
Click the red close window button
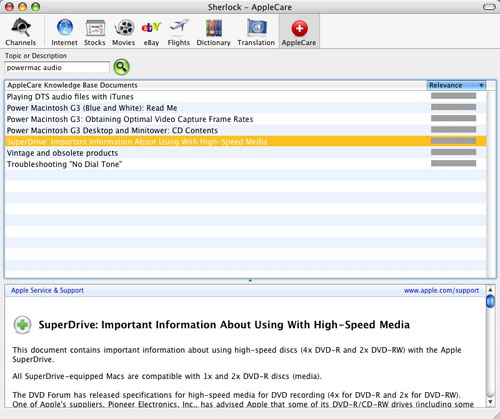[x=9, y=7]
